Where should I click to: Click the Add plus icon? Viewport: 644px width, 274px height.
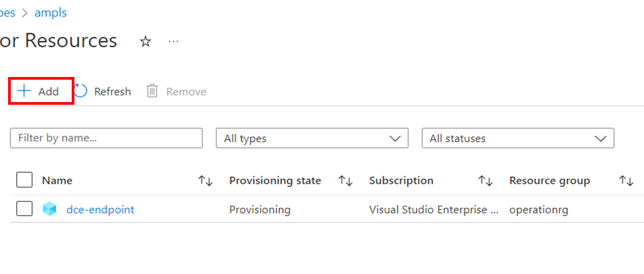click(24, 91)
